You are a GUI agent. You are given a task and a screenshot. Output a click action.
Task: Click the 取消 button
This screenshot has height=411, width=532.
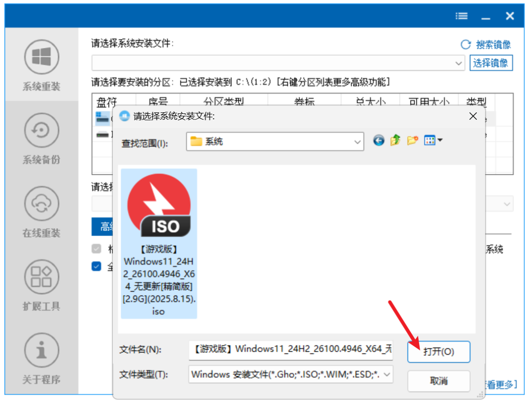(439, 381)
